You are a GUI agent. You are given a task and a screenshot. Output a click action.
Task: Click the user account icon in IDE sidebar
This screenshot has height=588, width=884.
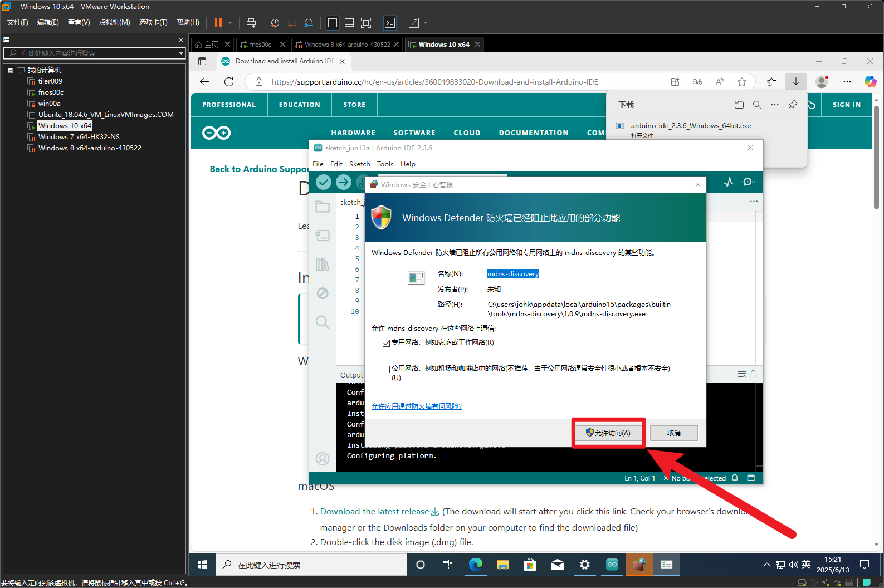pos(323,459)
